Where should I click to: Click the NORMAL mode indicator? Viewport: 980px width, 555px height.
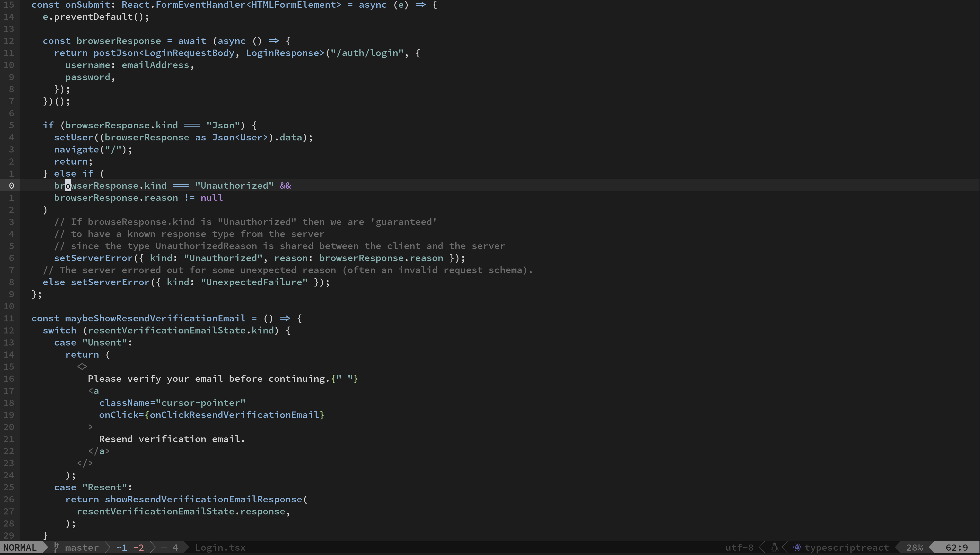(20, 547)
